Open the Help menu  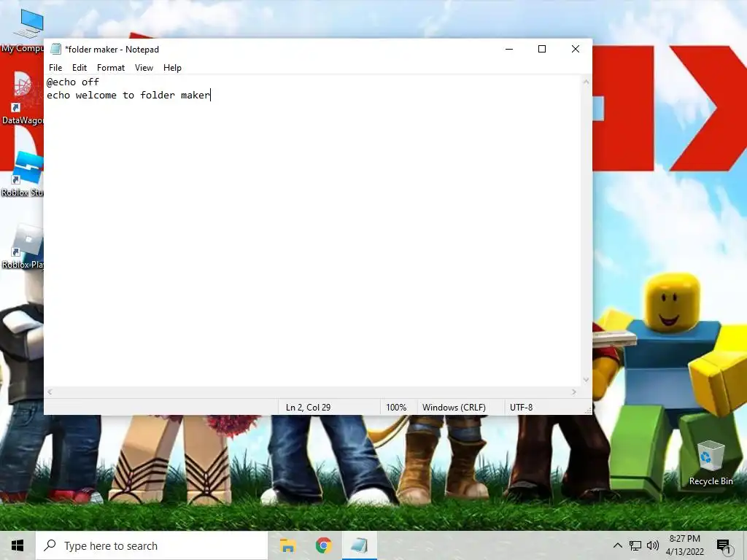coord(172,68)
